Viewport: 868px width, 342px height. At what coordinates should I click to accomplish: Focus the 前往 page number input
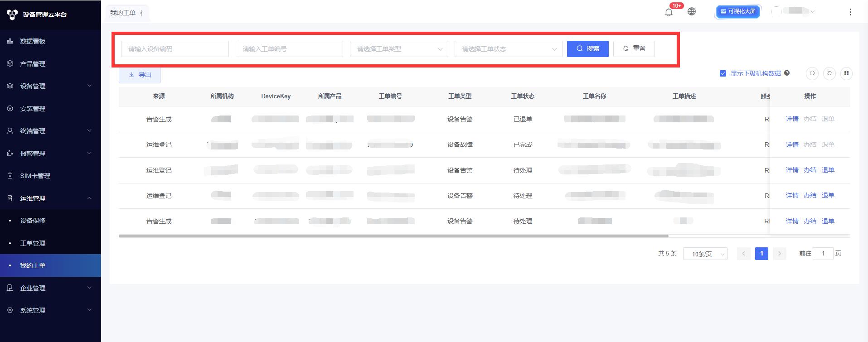pos(823,254)
